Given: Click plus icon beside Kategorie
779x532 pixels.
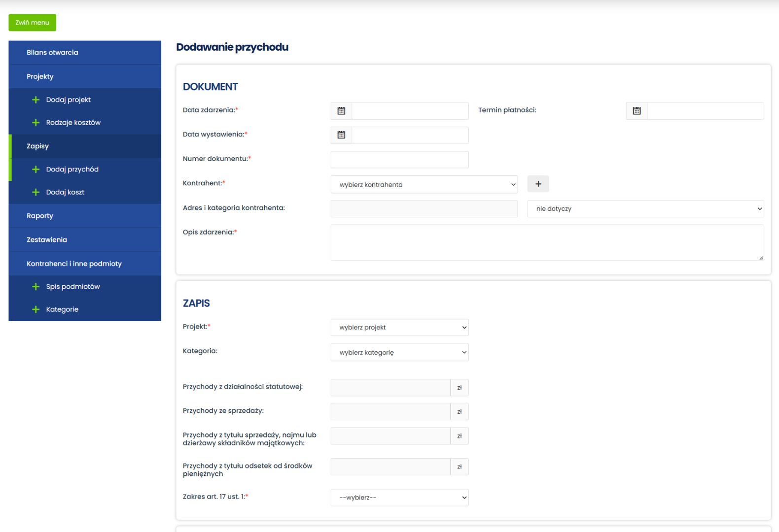Looking at the screenshot, I should pos(35,309).
